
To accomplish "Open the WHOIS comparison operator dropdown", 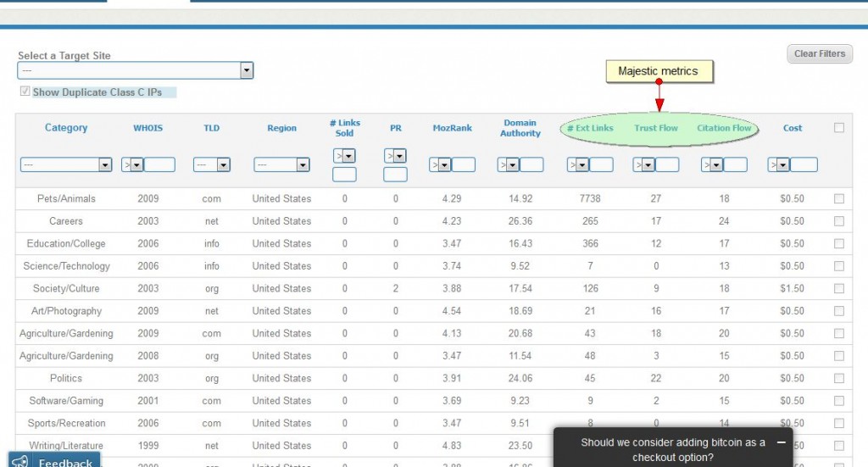I will pos(133,164).
